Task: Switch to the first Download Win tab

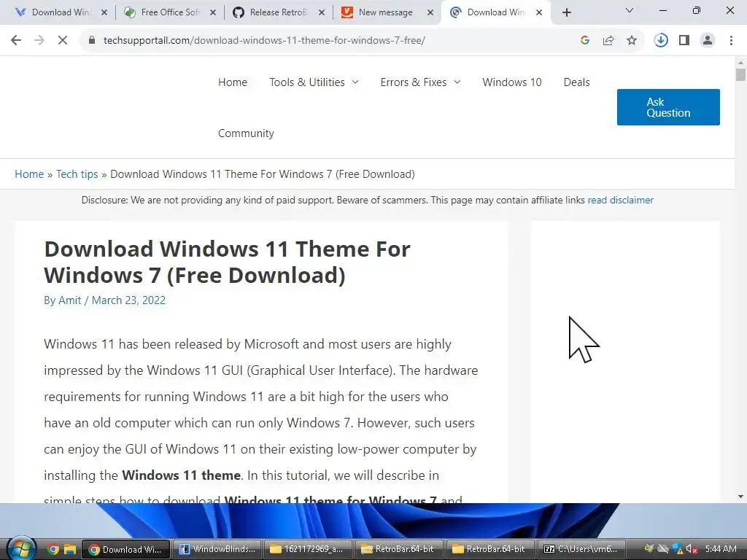Action: tap(60, 12)
